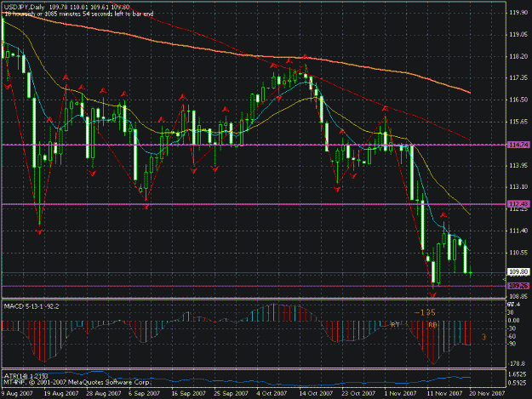This screenshot has width=532, height=399.
Task: Click the 119.05 price scale value
Action: 518,34
